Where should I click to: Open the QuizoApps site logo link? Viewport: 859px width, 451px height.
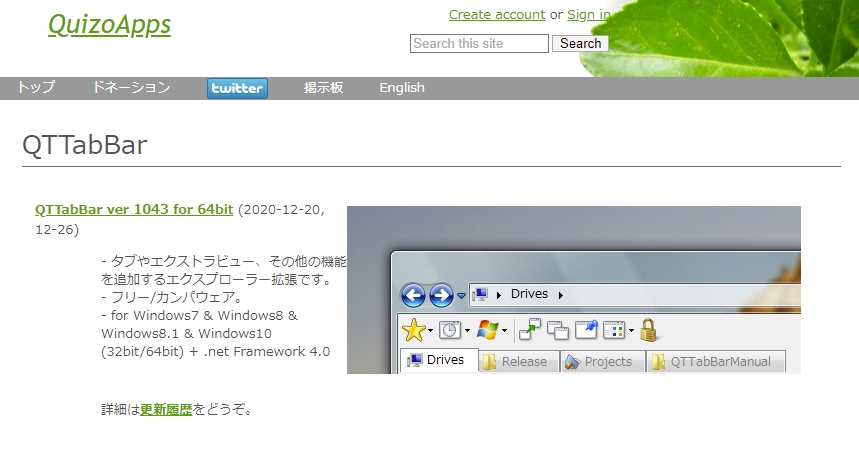[x=110, y=25]
